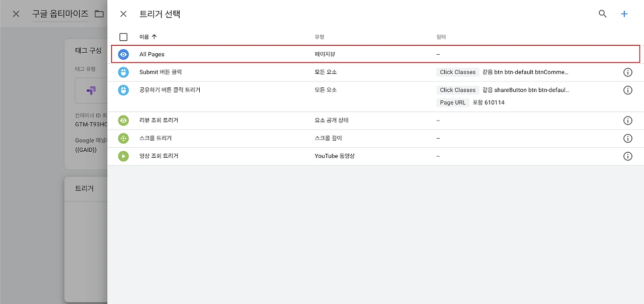Close the 트리거 선택 panel
This screenshot has width=644, height=304.
point(123,14)
